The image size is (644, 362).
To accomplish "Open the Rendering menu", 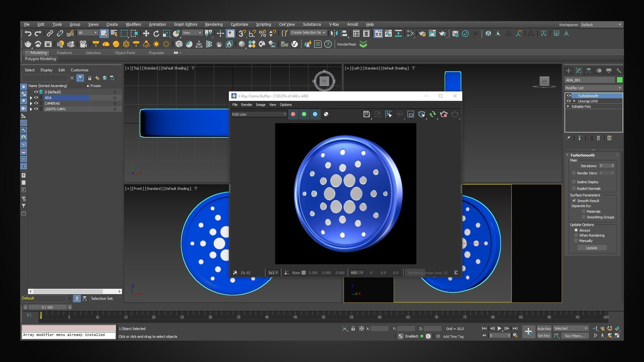I will [x=214, y=25].
